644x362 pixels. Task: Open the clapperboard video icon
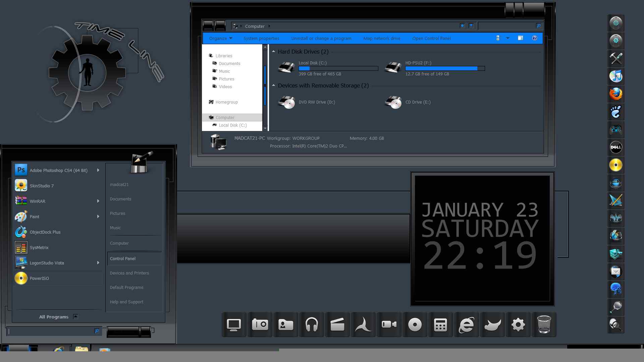[337, 324]
